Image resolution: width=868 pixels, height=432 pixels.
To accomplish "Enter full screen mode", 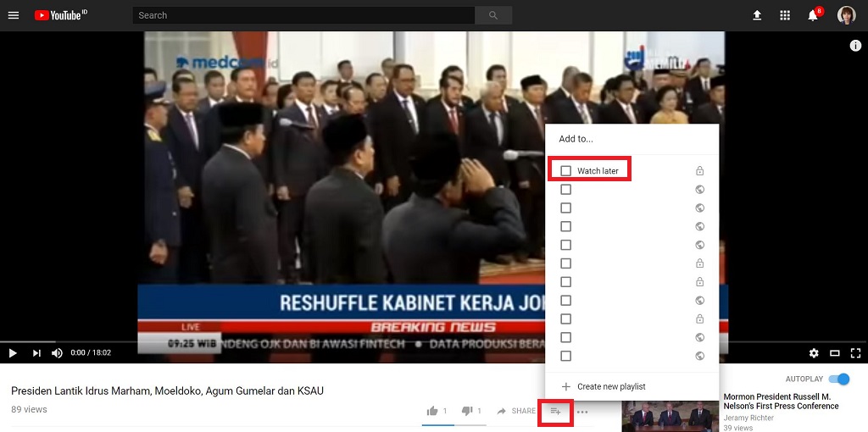I will (855, 353).
